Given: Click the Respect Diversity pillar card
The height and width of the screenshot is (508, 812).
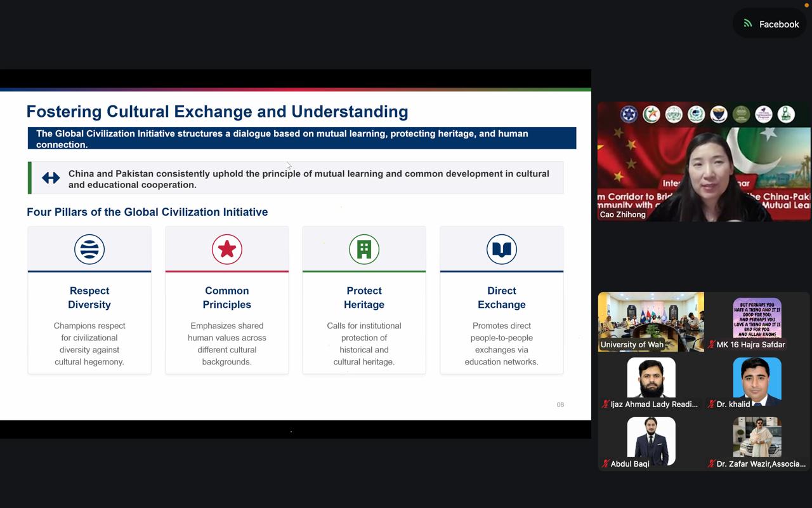Looking at the screenshot, I should (89, 300).
